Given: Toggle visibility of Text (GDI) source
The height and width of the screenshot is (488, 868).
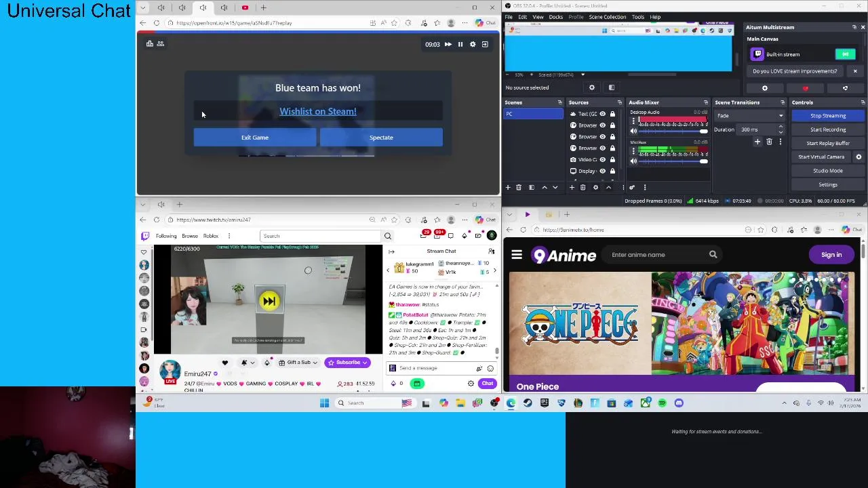Looking at the screenshot, I should 602,114.
